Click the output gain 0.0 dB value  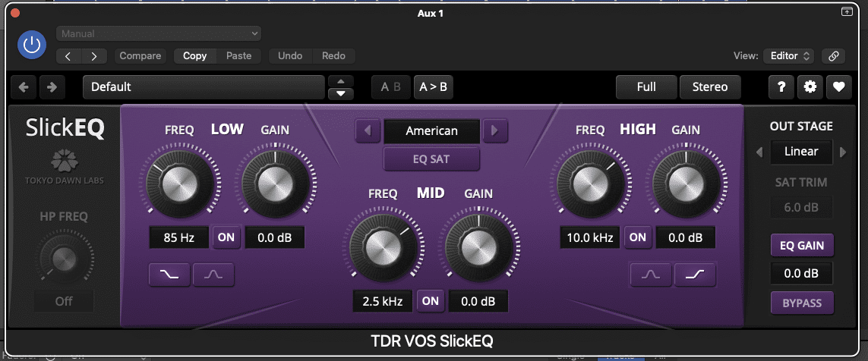click(x=801, y=274)
